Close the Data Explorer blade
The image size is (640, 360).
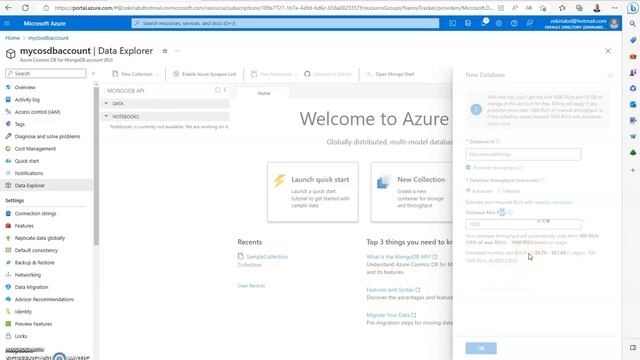pos(608,51)
